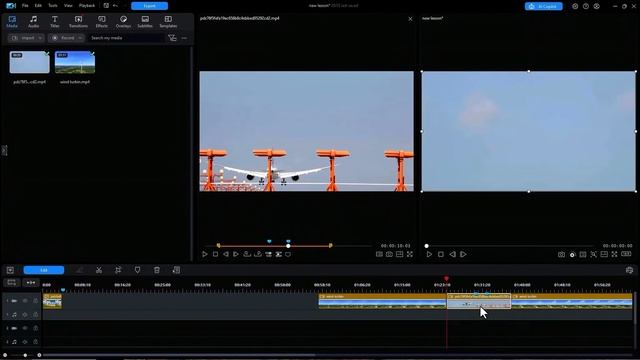The image size is (640, 360).
Task: Make the timeline preview fullscreen
Action: pyautogui.click(x=615, y=254)
